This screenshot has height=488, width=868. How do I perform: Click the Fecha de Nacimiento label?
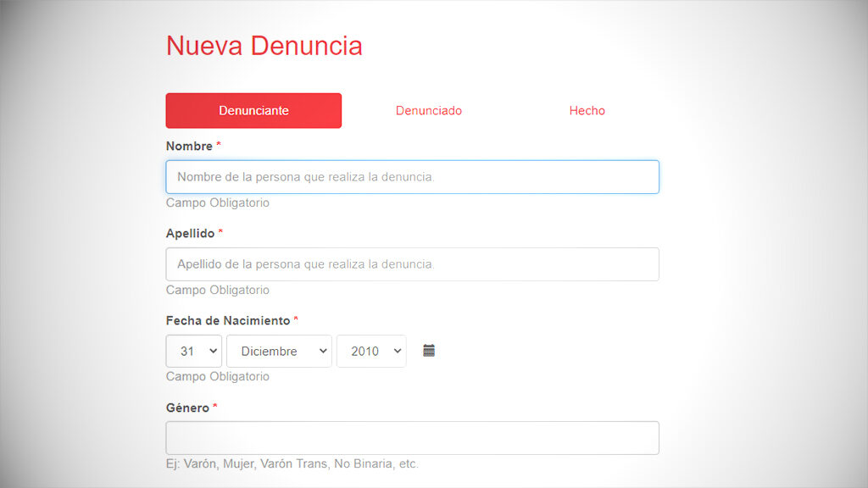227,321
